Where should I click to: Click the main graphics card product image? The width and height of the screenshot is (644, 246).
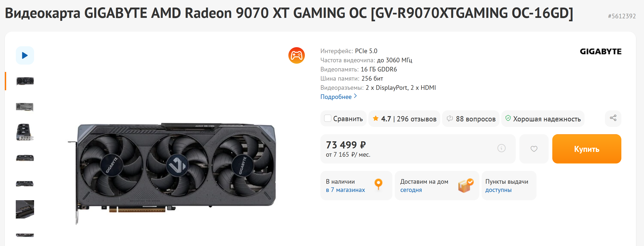click(172, 173)
